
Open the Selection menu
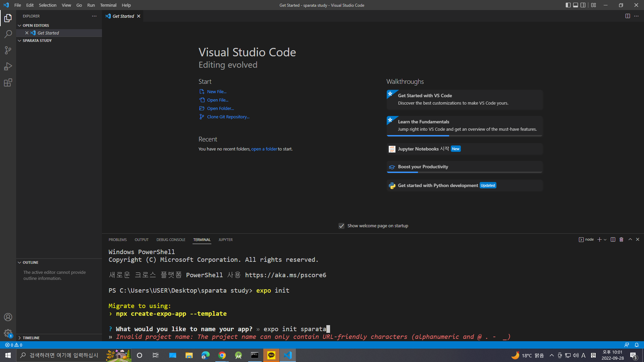point(48,5)
